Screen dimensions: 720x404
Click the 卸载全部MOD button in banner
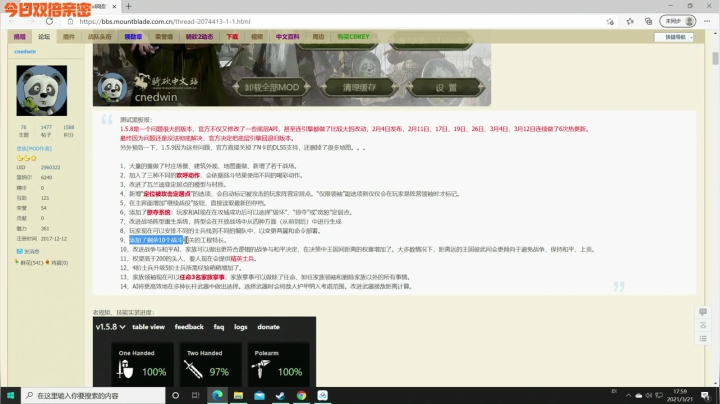pyautogui.click(x=271, y=87)
